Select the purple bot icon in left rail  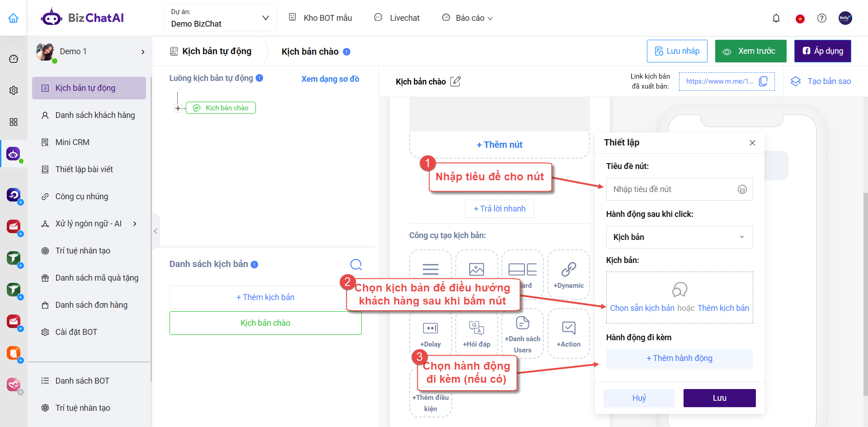click(x=14, y=154)
